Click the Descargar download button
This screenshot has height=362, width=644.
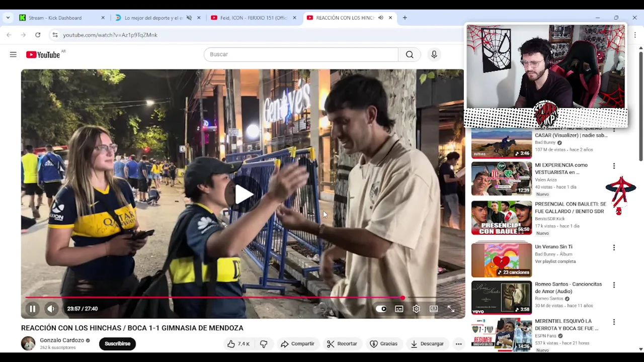[x=427, y=344]
